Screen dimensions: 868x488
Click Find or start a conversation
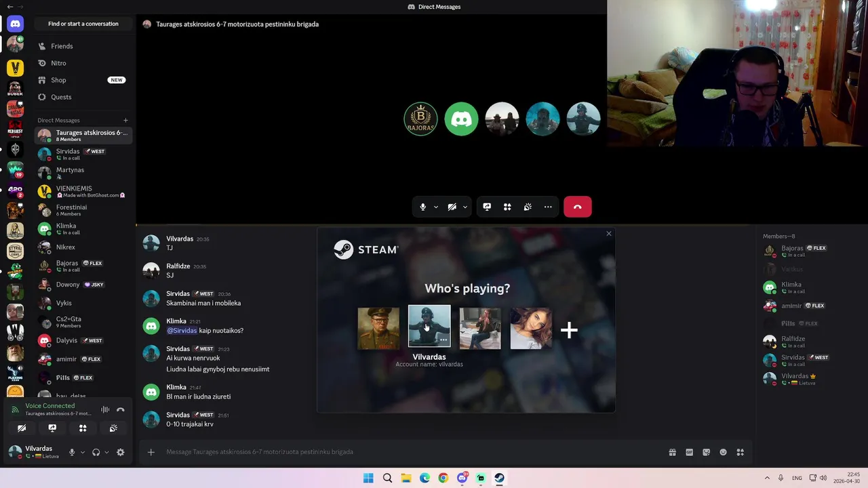[83, 24]
